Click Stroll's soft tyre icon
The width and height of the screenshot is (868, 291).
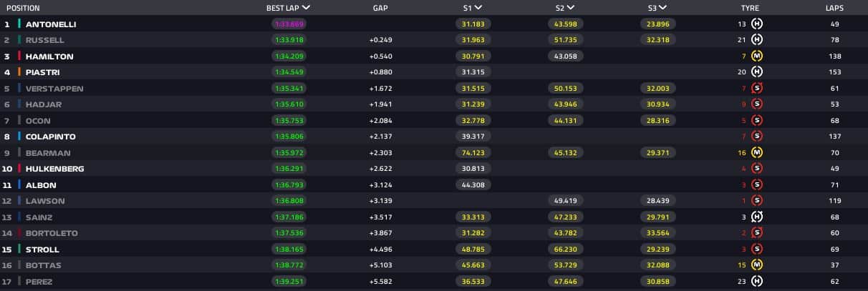pyautogui.click(x=758, y=249)
